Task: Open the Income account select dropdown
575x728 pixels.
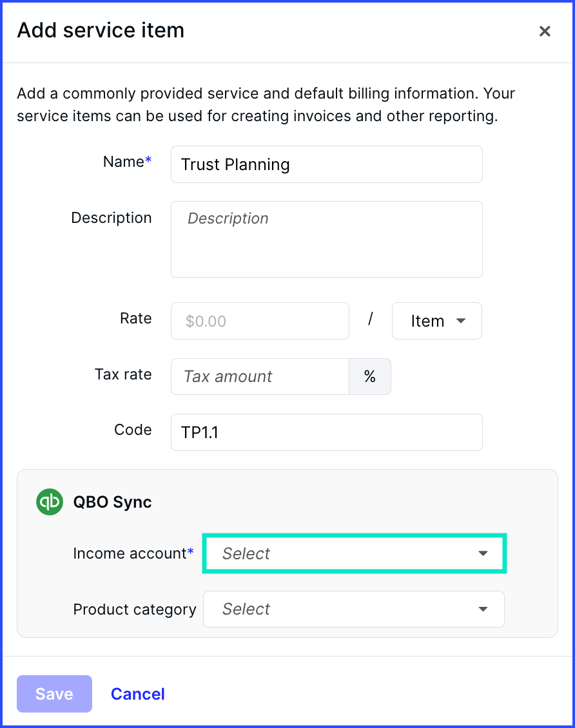Action: point(355,553)
